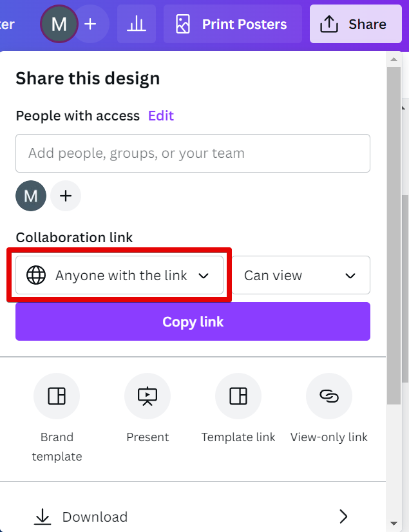Expand the Download option chevron
Image resolution: width=409 pixels, height=532 pixels.
[x=343, y=517]
